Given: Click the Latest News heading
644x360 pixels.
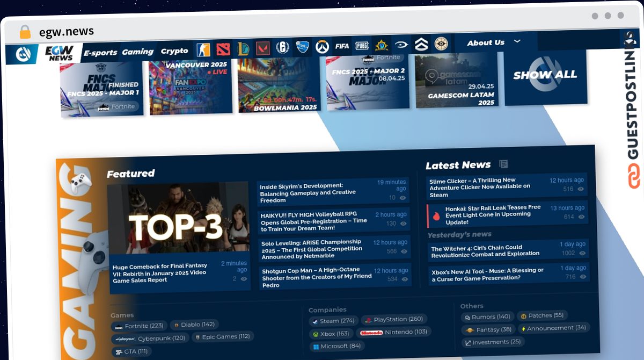Looking at the screenshot, I should point(458,165).
